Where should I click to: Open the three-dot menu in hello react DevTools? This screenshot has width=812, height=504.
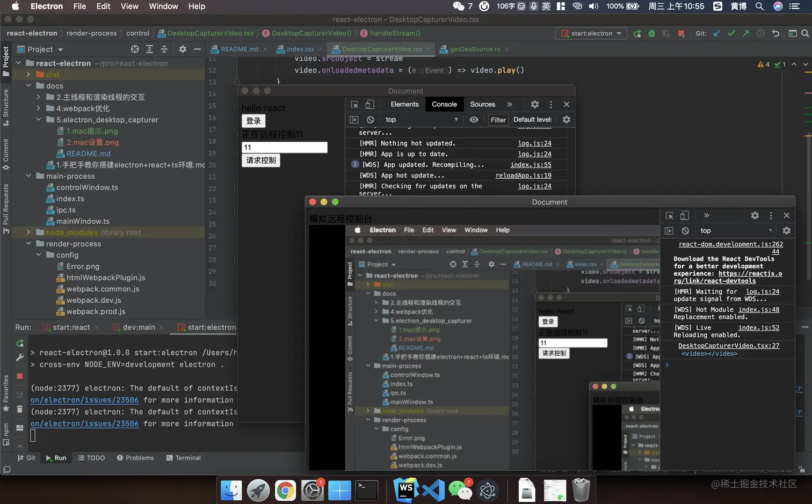tap(550, 104)
